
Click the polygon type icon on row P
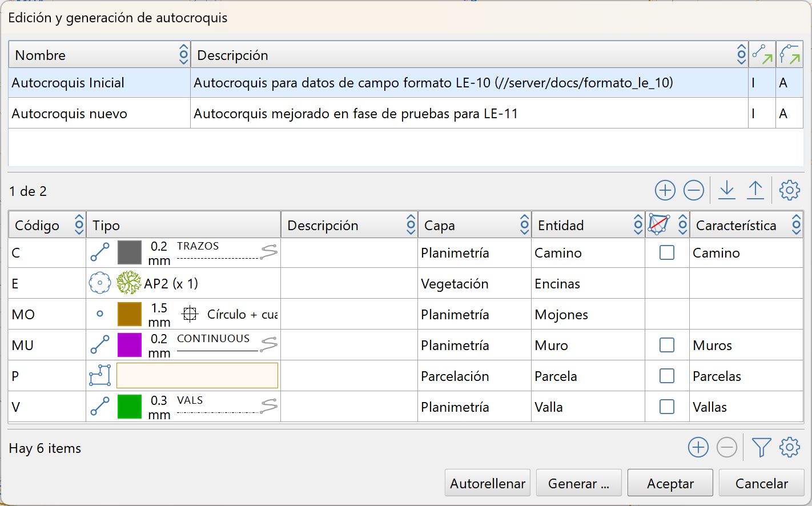[100, 375]
